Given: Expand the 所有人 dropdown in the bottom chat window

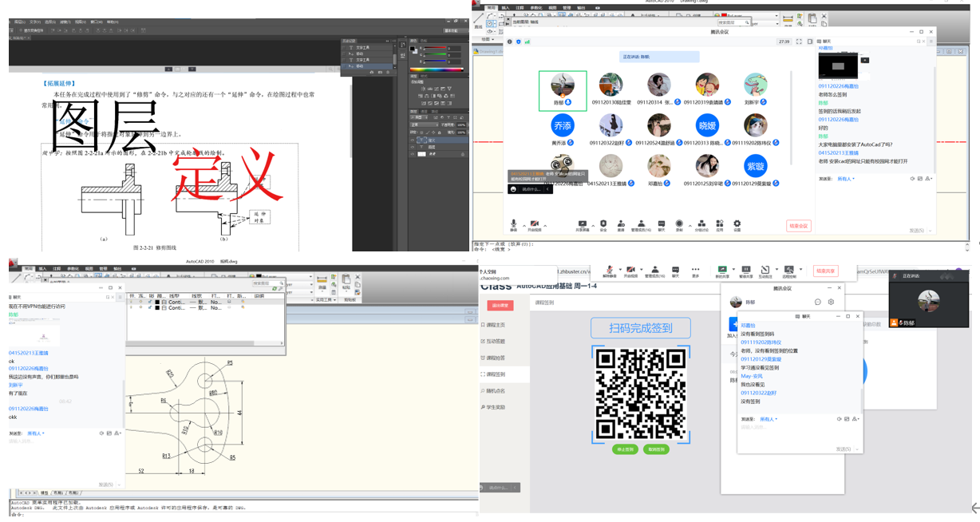Looking at the screenshot, I should coord(768,419).
